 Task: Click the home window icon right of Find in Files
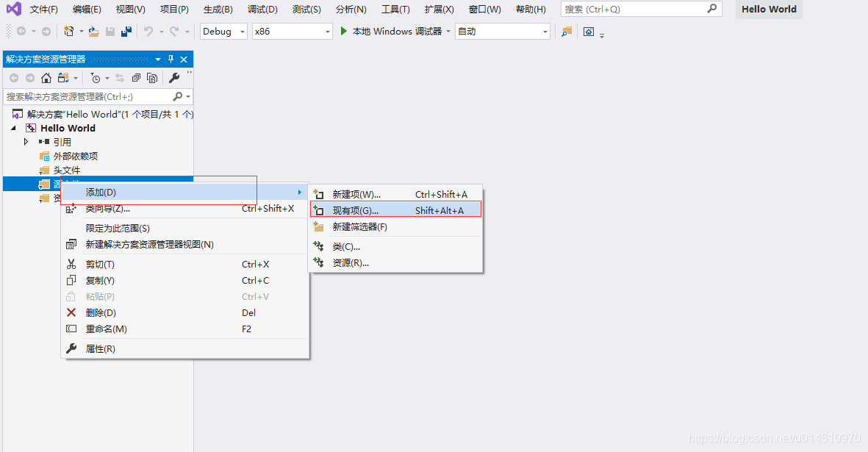tap(589, 32)
